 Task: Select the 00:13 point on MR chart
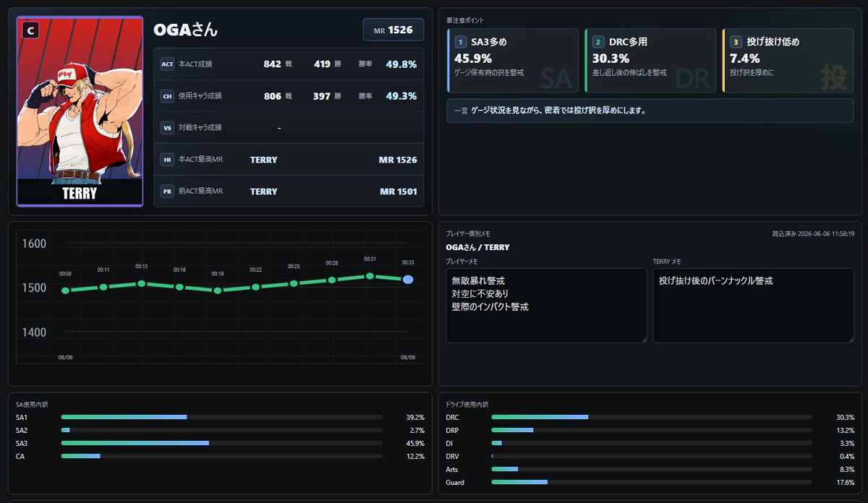(x=142, y=283)
